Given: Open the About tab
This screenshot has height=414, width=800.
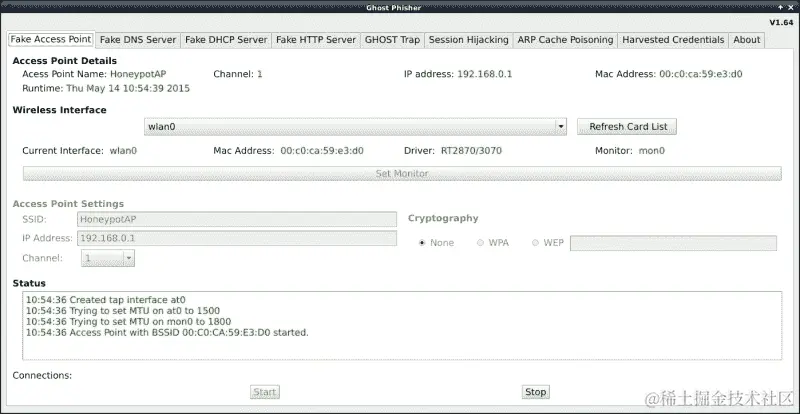Looking at the screenshot, I should [x=747, y=40].
